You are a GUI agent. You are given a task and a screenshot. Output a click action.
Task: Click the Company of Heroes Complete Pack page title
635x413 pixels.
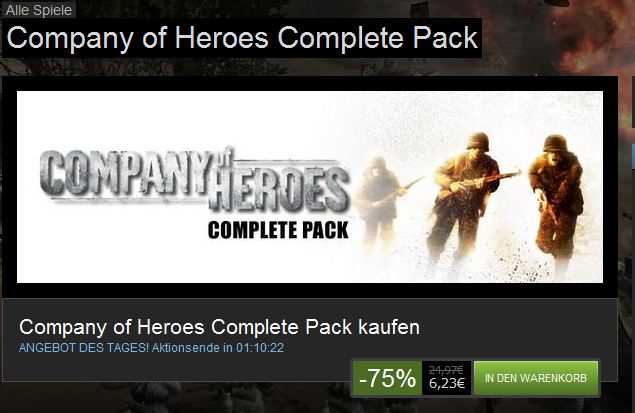[x=242, y=38]
